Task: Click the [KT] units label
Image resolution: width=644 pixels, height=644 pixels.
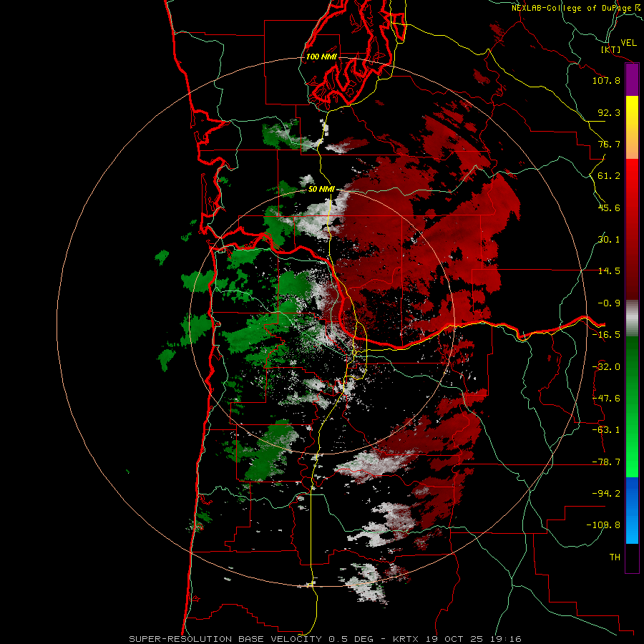Action: (611, 49)
